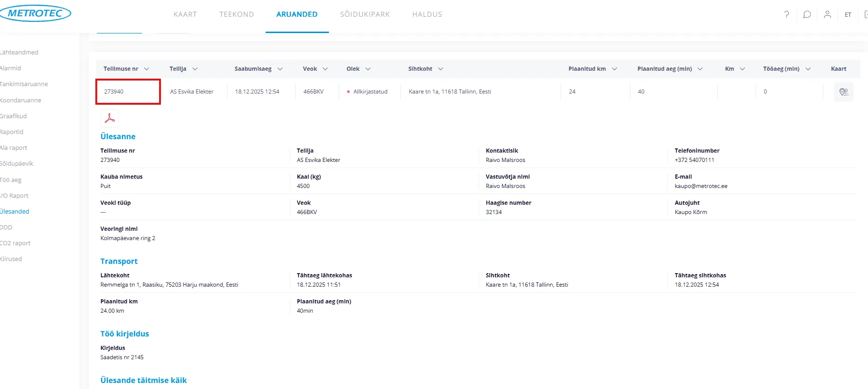
Task: Expand Tellimuse nr column sort arrow
Action: click(x=147, y=69)
